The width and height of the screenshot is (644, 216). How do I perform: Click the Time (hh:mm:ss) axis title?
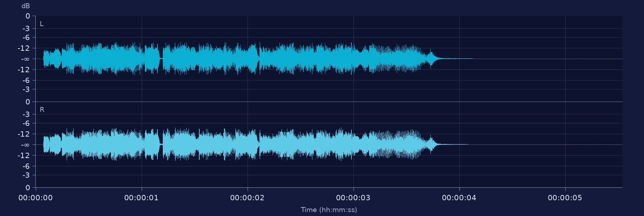coord(329,210)
